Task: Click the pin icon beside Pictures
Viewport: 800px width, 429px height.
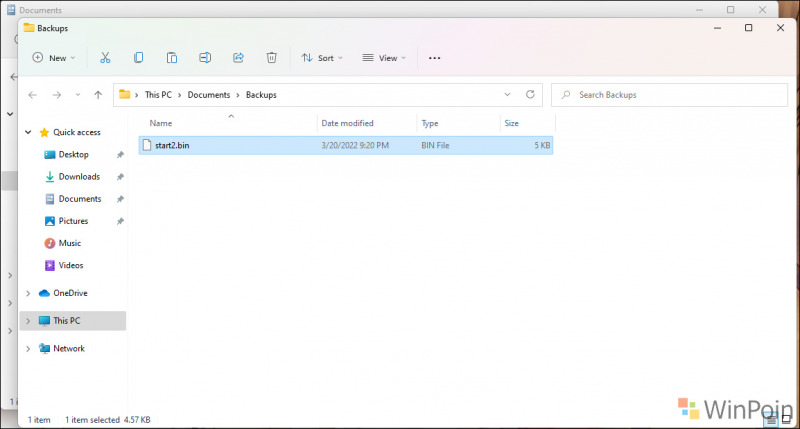Action: tap(120, 221)
